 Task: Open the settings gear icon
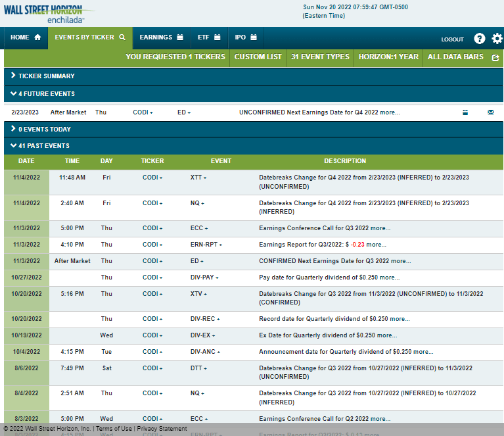497,39
